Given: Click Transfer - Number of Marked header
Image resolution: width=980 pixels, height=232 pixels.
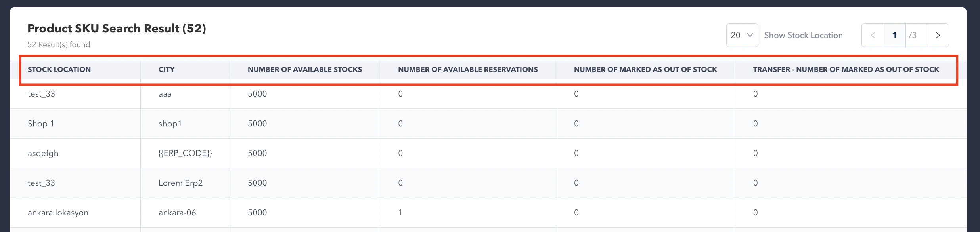Looking at the screenshot, I should coord(846,70).
